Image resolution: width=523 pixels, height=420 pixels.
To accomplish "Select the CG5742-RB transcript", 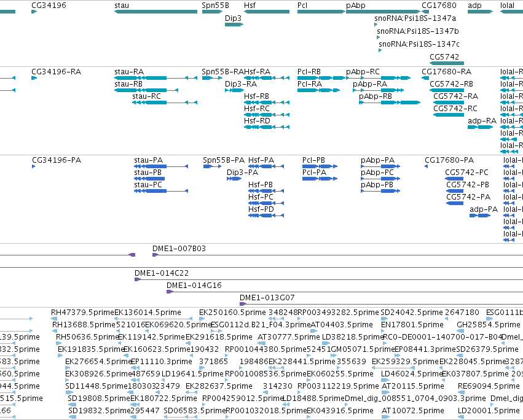I will 447,90.
